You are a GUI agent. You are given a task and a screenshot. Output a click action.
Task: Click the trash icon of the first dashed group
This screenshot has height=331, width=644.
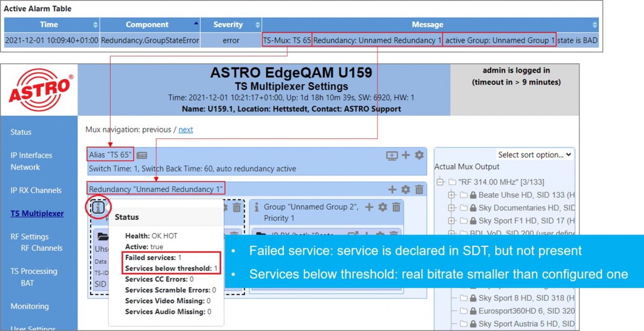237,207
